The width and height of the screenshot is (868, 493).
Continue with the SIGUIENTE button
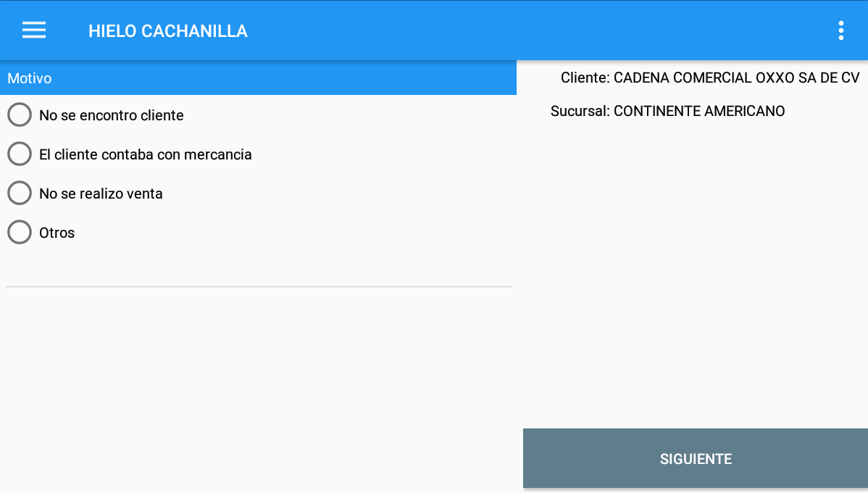tap(696, 459)
